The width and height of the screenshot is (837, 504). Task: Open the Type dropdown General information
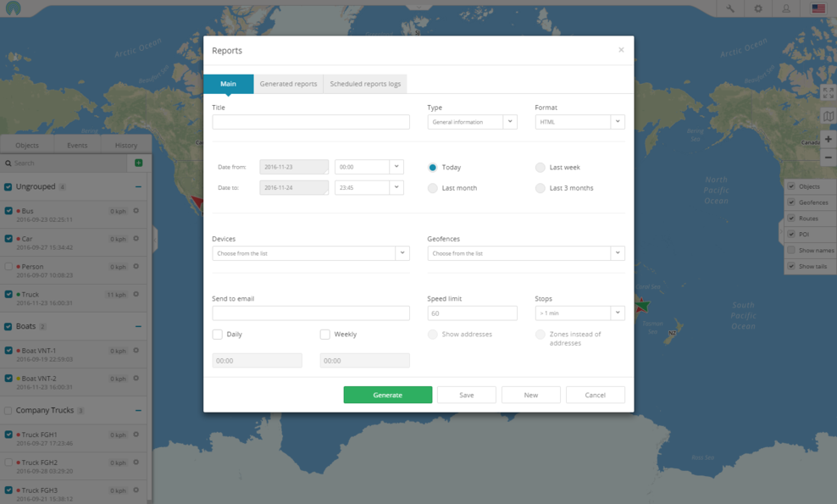pyautogui.click(x=472, y=122)
